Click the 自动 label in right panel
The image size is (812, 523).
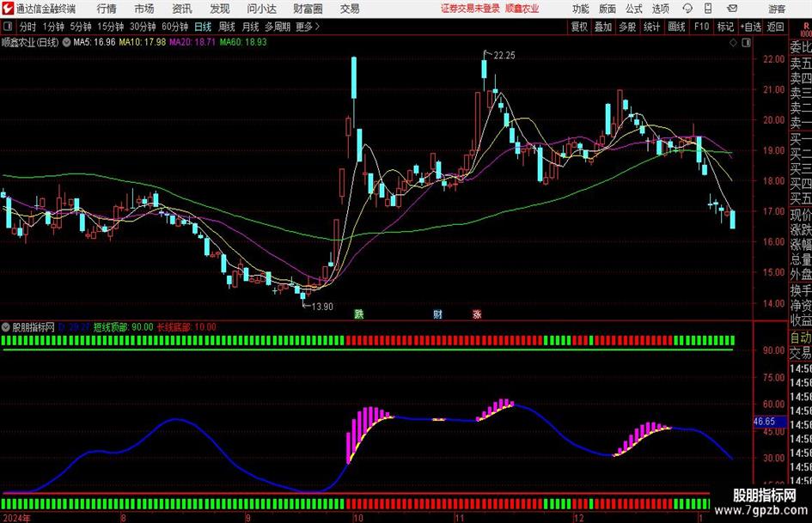tap(801, 338)
